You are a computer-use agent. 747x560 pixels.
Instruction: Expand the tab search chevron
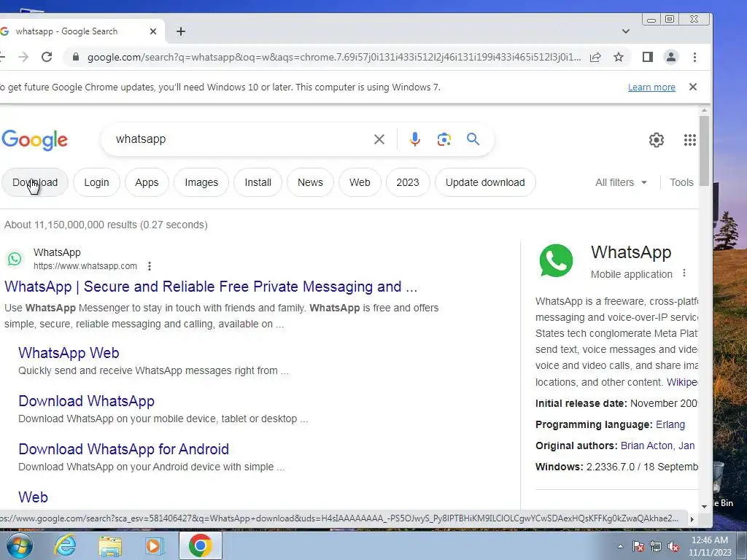pos(625,31)
